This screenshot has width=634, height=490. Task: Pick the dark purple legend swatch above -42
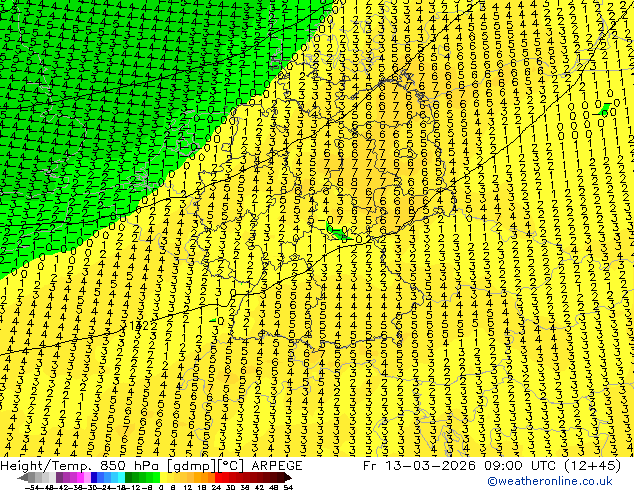pos(59,477)
